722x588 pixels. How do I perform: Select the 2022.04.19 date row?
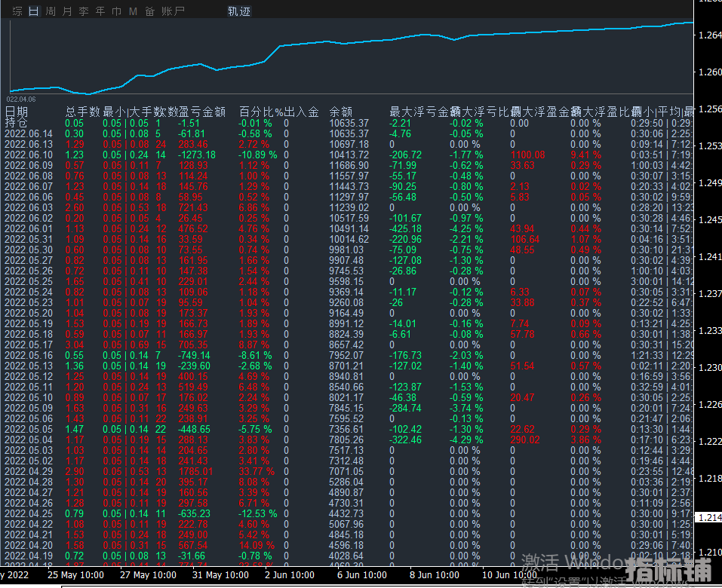coord(29,556)
